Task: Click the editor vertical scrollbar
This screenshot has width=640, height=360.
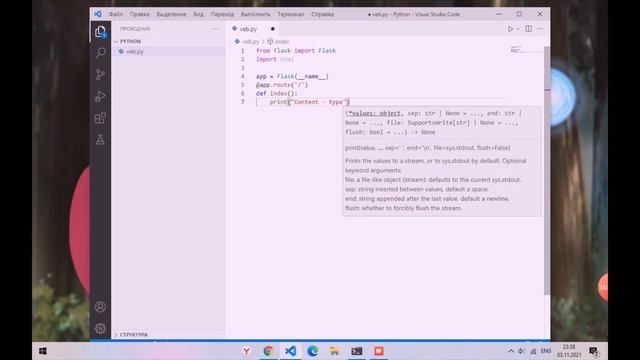Action: 547,170
